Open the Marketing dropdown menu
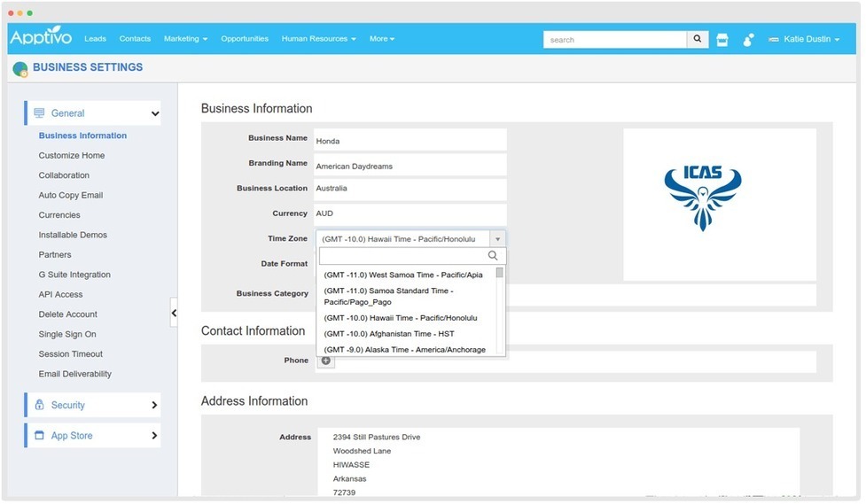 185,39
